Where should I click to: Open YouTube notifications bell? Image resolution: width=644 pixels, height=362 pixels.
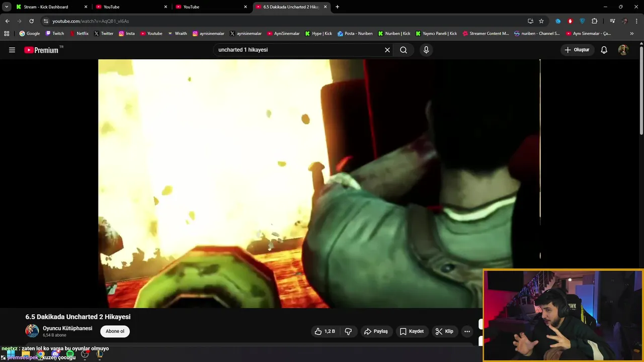[604, 50]
